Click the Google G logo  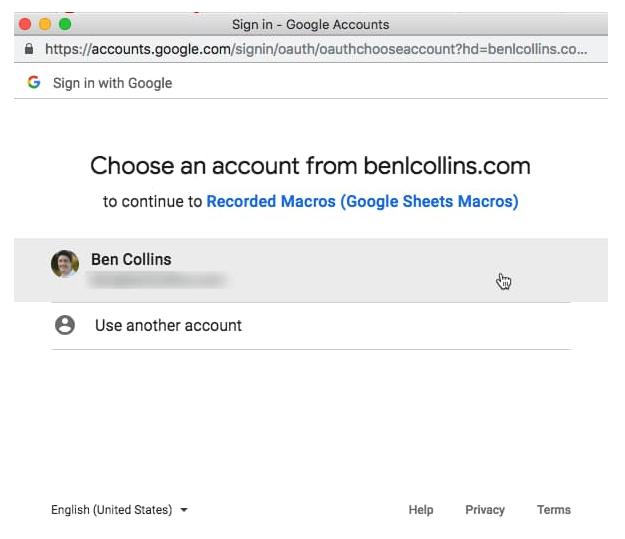(34, 83)
